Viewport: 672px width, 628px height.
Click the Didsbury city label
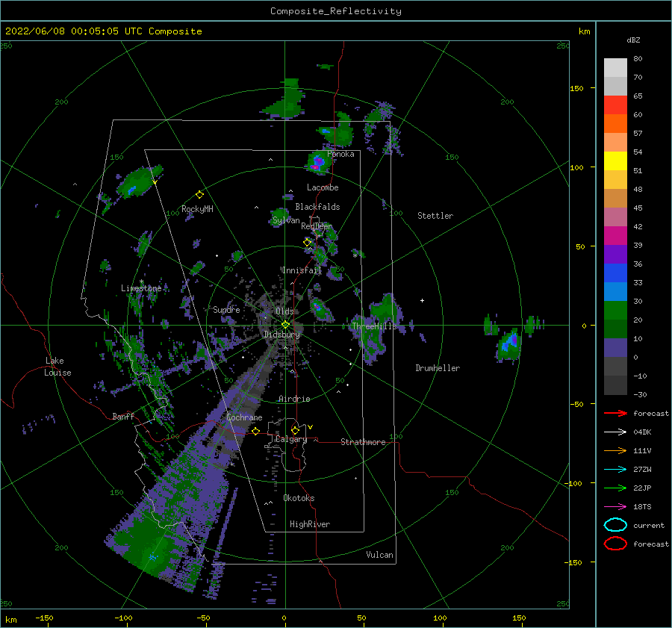[281, 335]
